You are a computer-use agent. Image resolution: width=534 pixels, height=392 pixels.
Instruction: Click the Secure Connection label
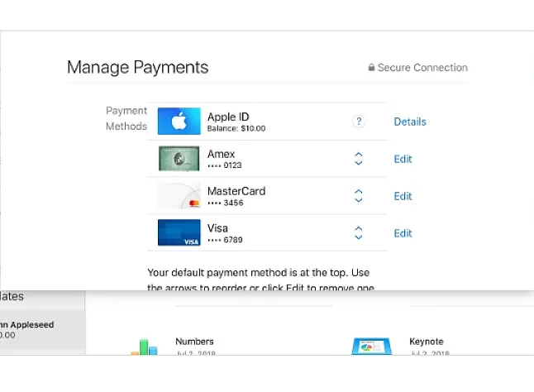422,68
